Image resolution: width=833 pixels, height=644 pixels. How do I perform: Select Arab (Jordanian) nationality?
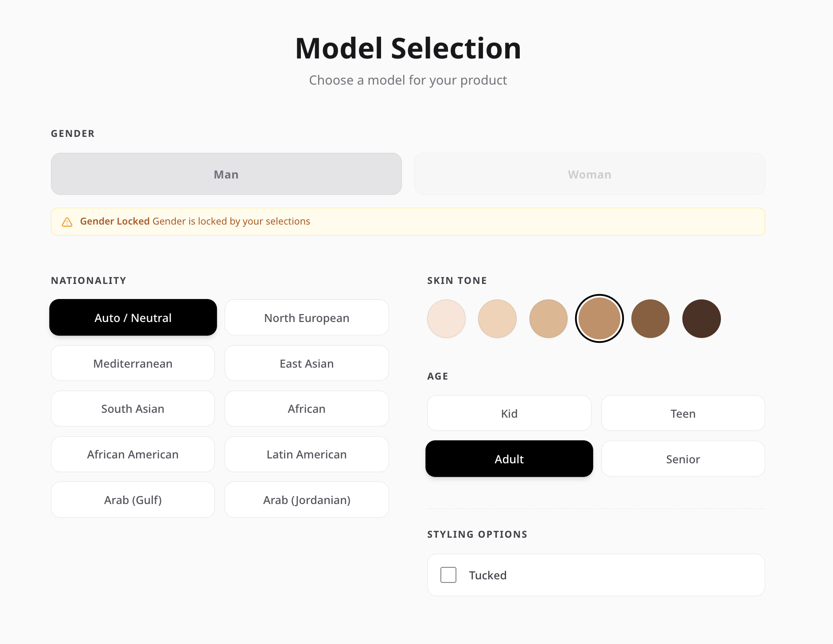[x=307, y=500]
